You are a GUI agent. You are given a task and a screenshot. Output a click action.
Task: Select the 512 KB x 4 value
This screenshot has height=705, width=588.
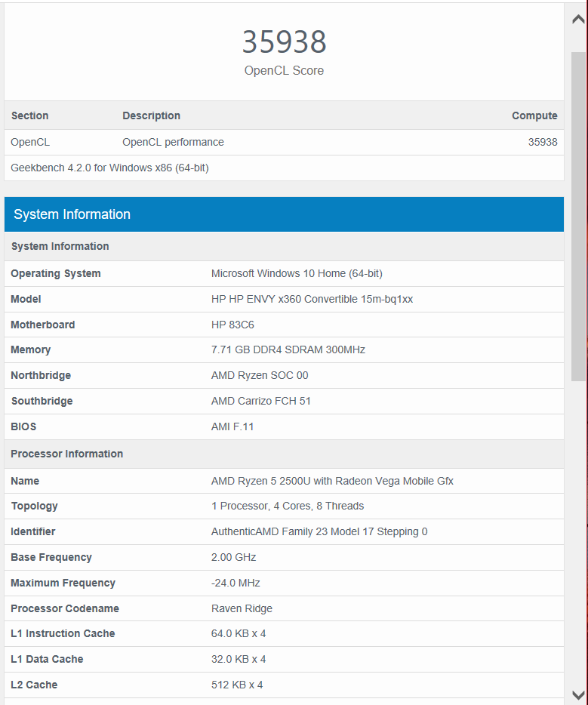click(237, 685)
